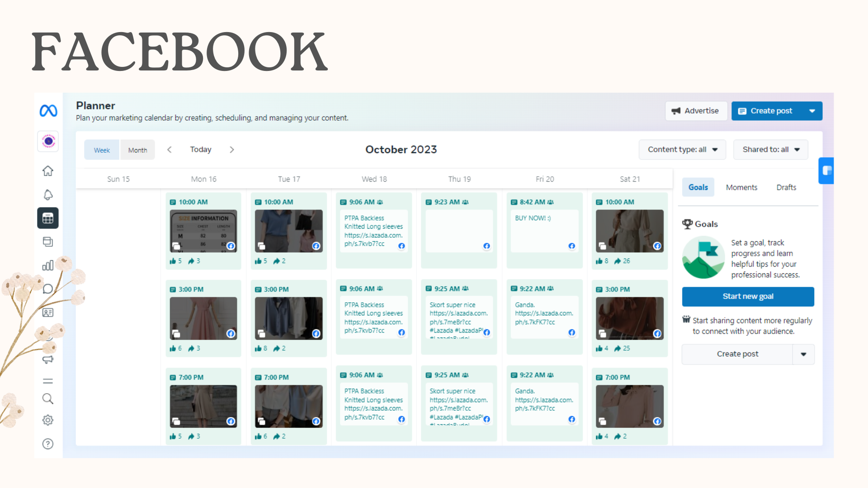Screen dimensions: 868x488
Task: Go to next week arrow
Action: (232, 150)
